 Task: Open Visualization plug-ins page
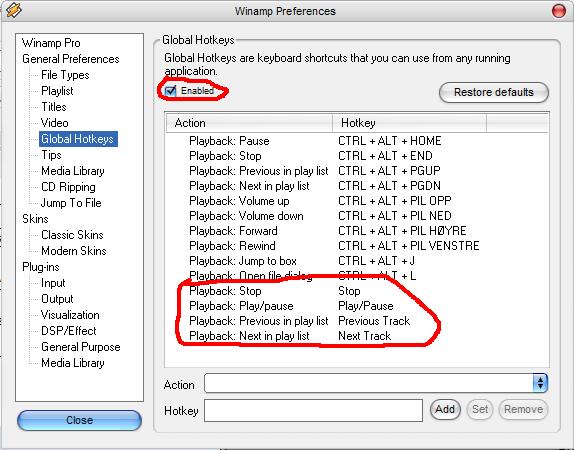pos(70,315)
